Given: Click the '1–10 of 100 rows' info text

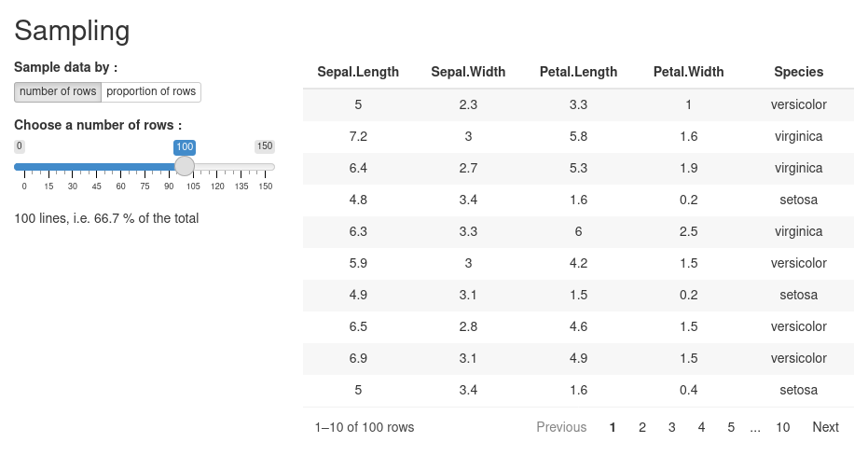Looking at the screenshot, I should 365,427.
